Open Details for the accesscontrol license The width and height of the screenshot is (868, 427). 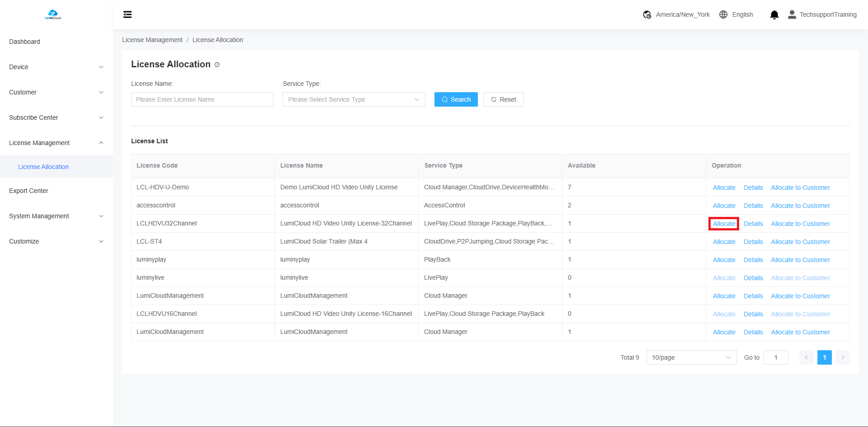(x=753, y=206)
